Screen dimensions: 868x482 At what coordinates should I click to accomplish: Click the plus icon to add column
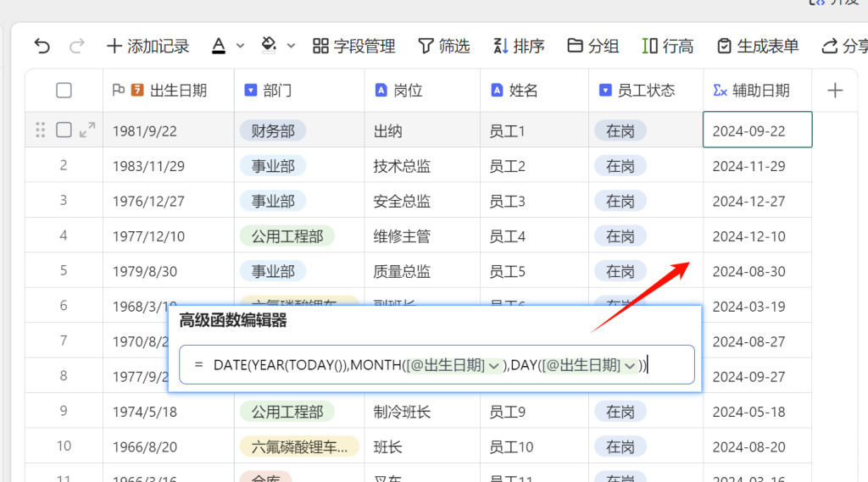coord(835,90)
